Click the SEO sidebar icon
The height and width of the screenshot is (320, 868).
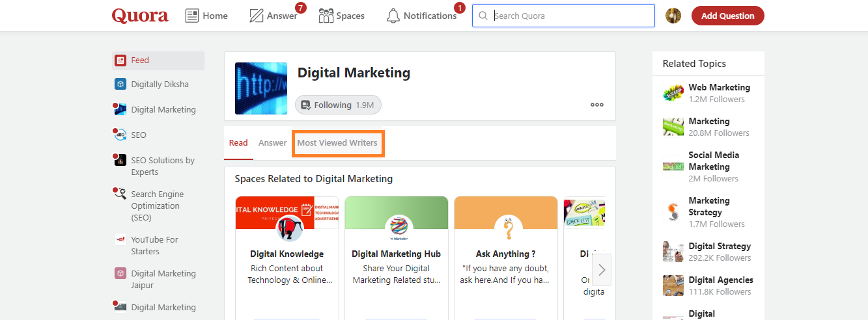pyautogui.click(x=120, y=135)
